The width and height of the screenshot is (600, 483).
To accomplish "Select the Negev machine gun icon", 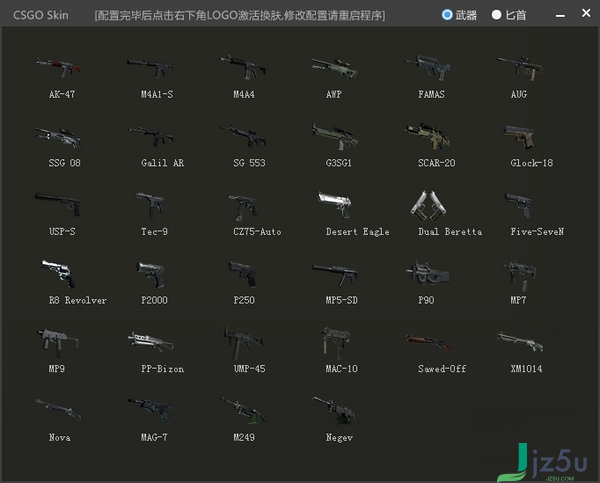I will click(x=335, y=410).
